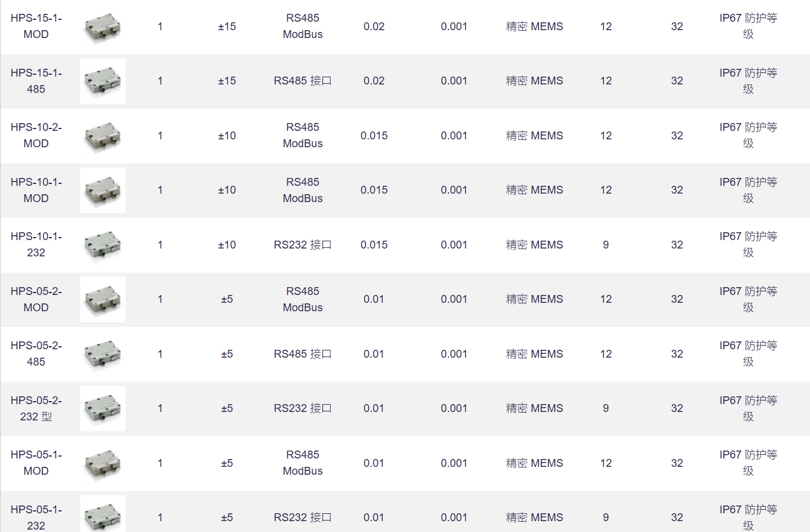Click the HPS-10-1-MOD model name

pos(36,190)
